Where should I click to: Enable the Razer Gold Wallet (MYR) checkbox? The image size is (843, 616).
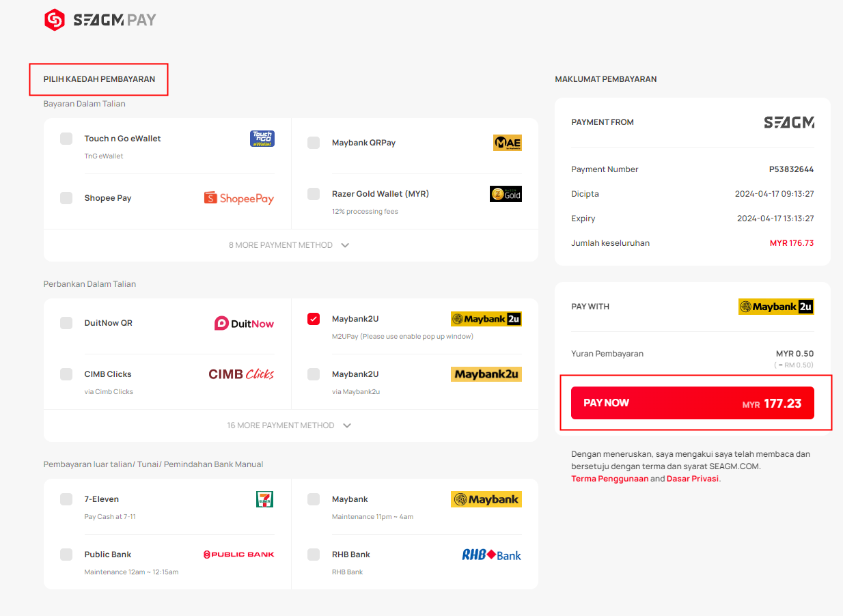coord(314,194)
